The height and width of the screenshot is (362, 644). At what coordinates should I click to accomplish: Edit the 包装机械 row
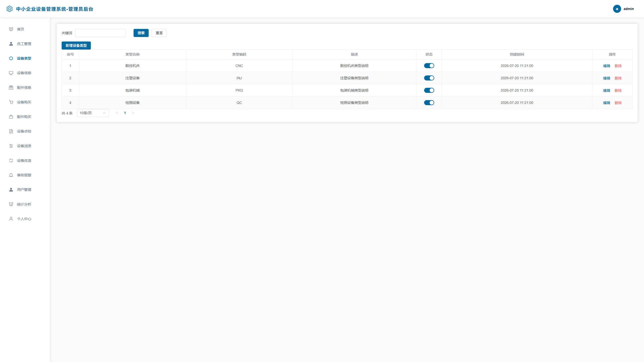pos(607,91)
